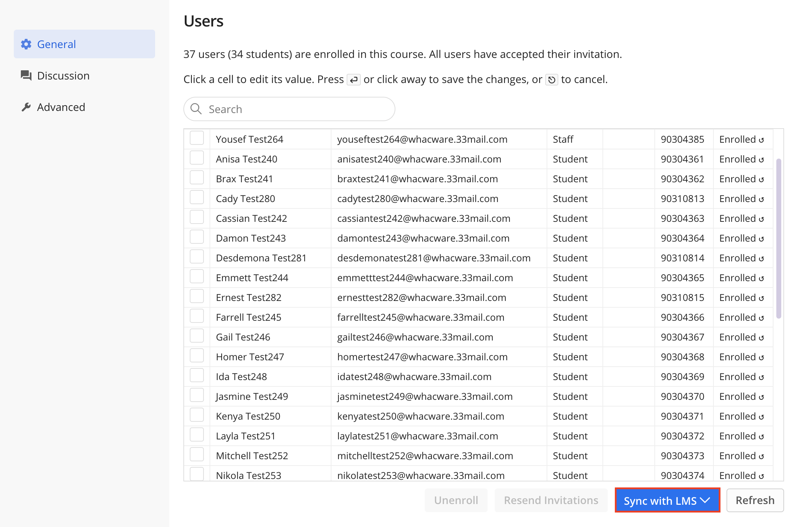Screen dimensions: 812x527
Task: Select the Damon Test243 row checkbox
Action: tap(197, 237)
